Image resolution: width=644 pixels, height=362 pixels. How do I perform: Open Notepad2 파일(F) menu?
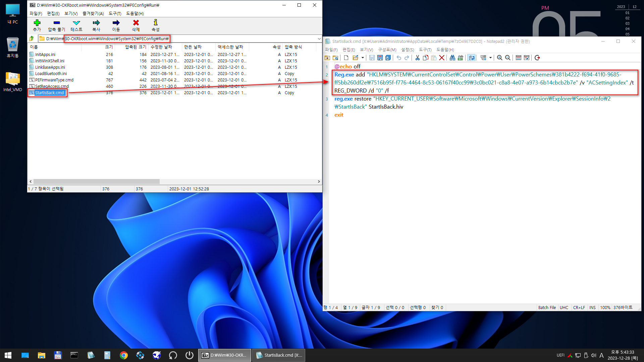[x=331, y=50]
